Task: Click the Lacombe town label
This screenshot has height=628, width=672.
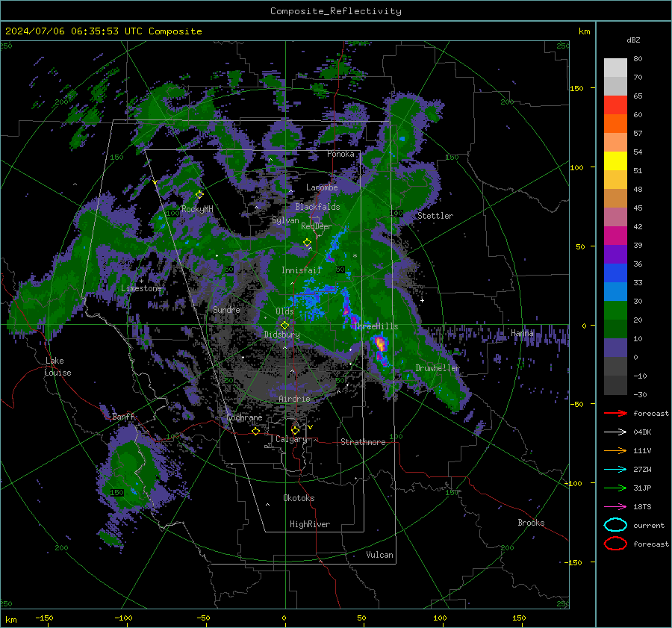Action: pyautogui.click(x=322, y=187)
